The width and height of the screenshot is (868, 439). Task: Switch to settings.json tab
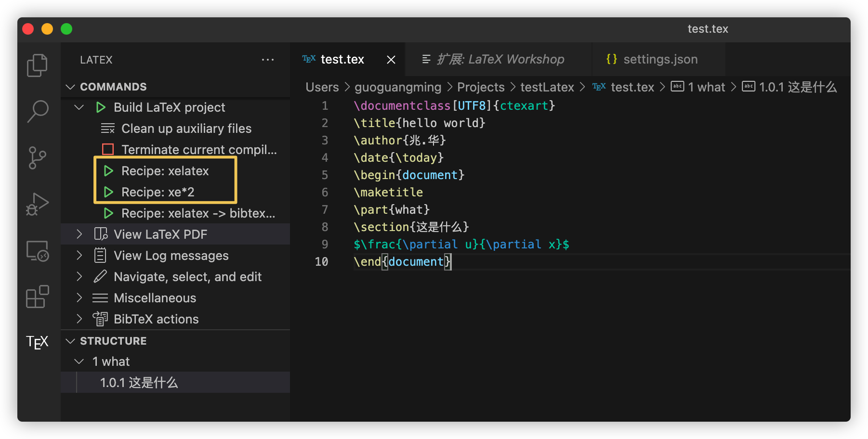(x=659, y=59)
